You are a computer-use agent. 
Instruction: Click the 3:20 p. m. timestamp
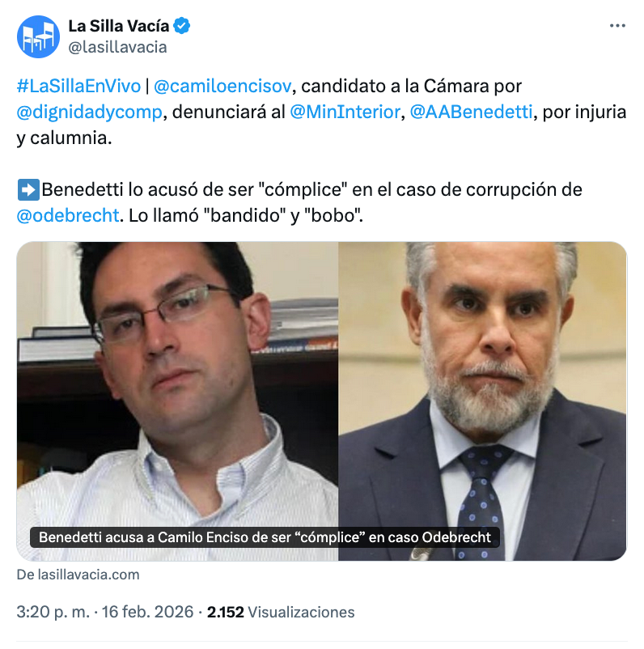(53, 612)
